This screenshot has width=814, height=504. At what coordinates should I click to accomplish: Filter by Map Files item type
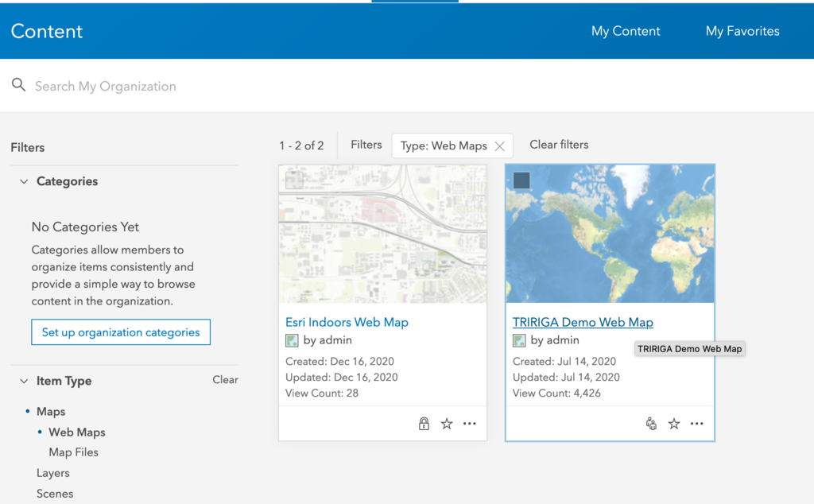coord(74,452)
